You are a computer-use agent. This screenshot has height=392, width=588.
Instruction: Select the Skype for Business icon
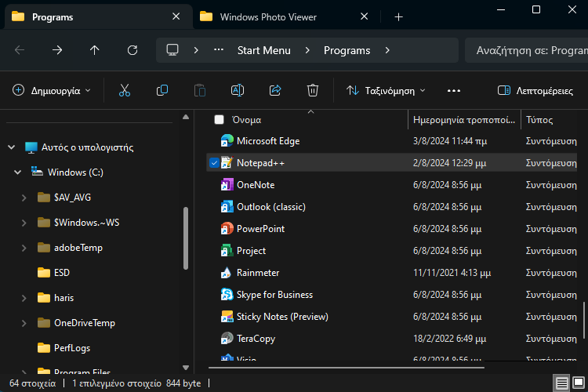click(x=227, y=295)
